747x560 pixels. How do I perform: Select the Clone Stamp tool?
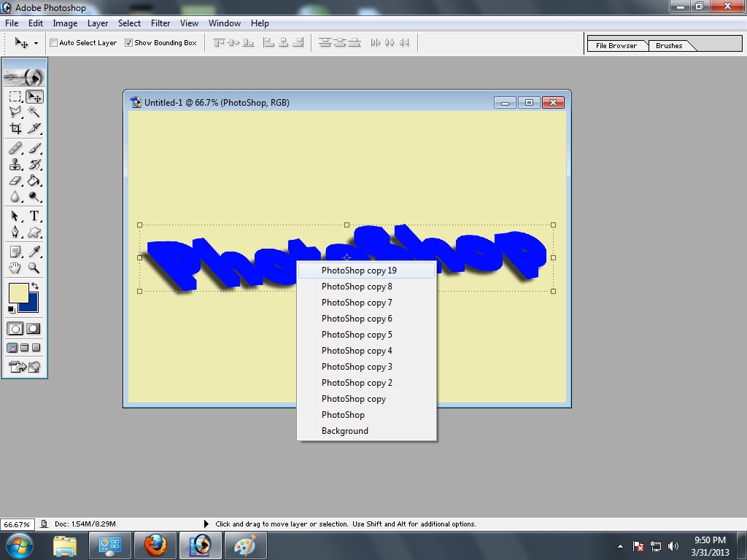pyautogui.click(x=15, y=164)
